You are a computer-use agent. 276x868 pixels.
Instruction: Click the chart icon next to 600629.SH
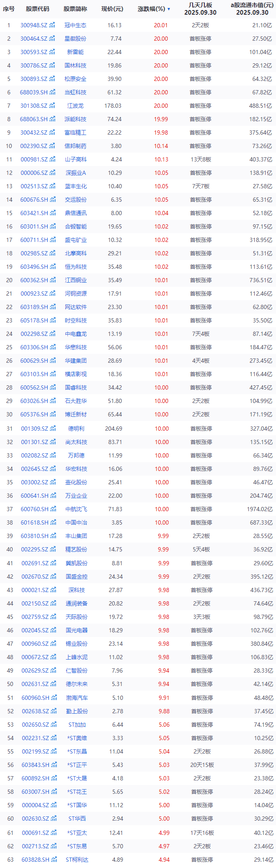52,361
